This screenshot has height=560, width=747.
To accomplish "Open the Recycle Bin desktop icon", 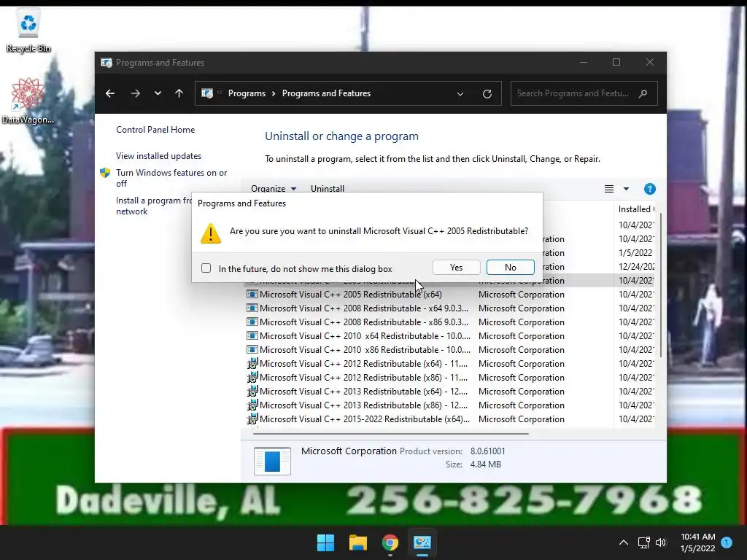I will (28, 31).
